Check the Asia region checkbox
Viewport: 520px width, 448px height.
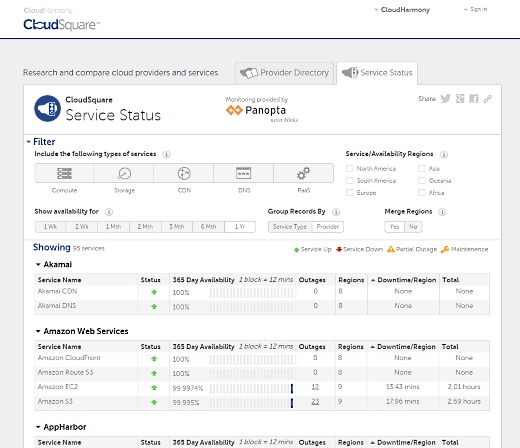(x=422, y=168)
